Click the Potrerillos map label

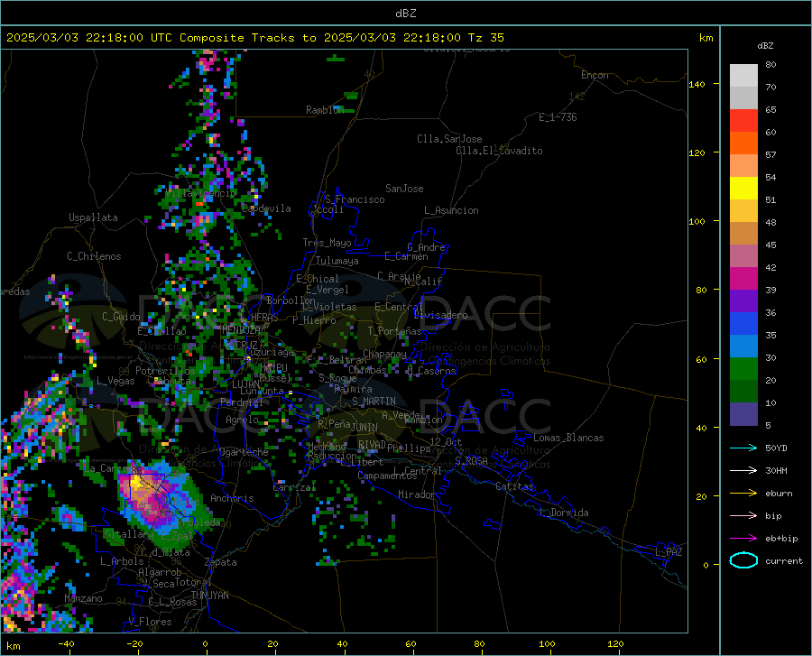point(165,371)
